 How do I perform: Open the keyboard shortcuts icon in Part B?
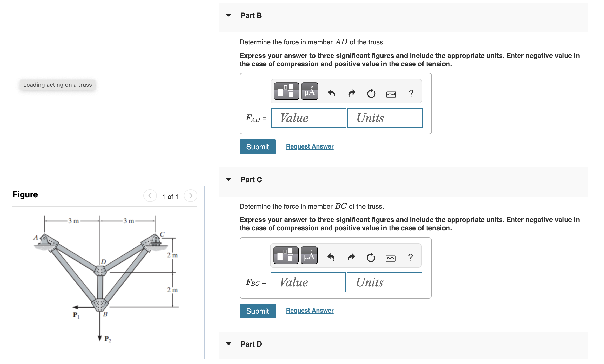[391, 94]
